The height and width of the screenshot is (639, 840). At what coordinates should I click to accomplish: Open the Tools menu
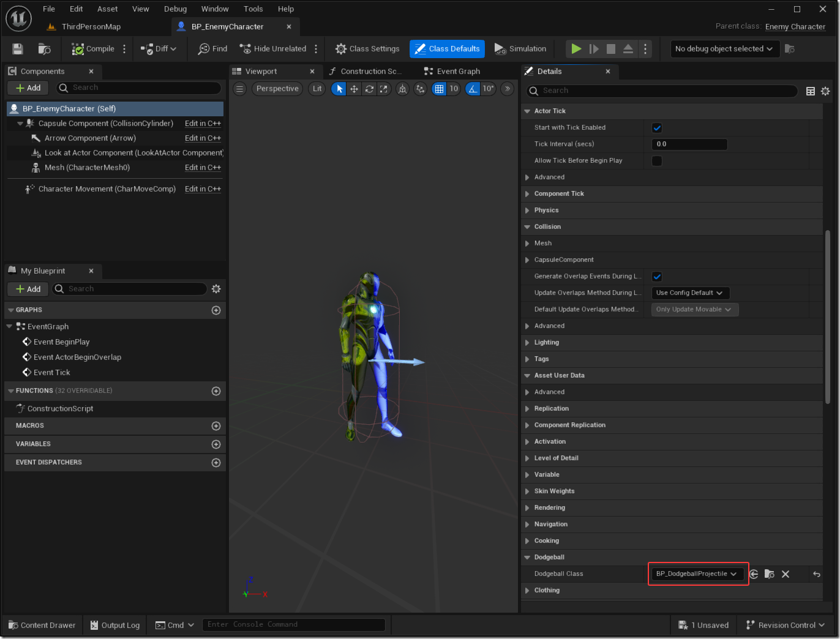click(253, 9)
